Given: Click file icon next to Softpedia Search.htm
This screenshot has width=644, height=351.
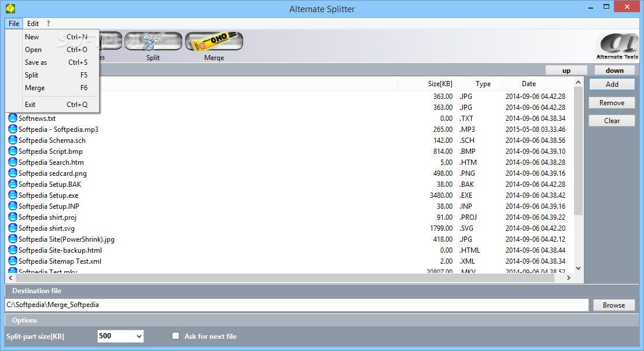Looking at the screenshot, I should point(13,162).
